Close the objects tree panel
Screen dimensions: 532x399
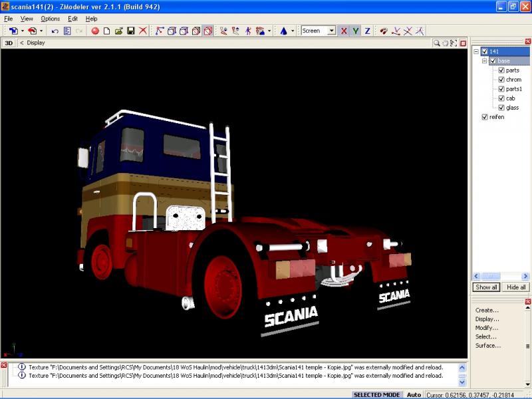(x=527, y=41)
